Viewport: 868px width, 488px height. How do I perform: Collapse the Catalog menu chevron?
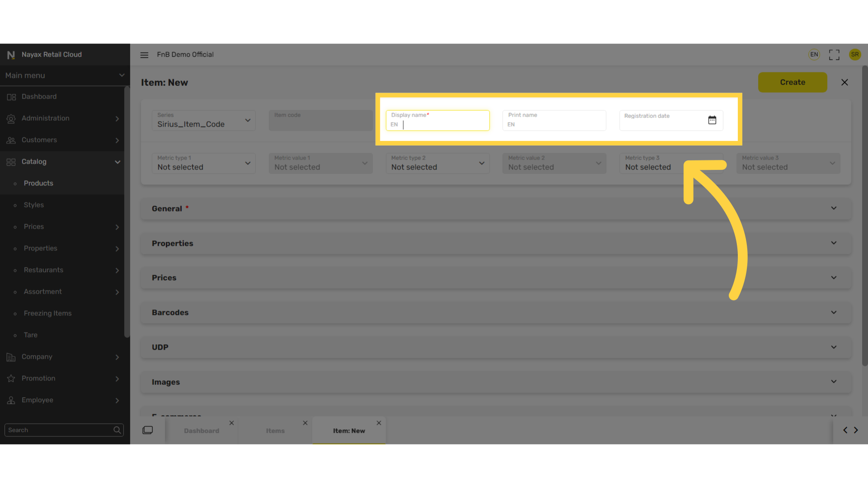[117, 162]
